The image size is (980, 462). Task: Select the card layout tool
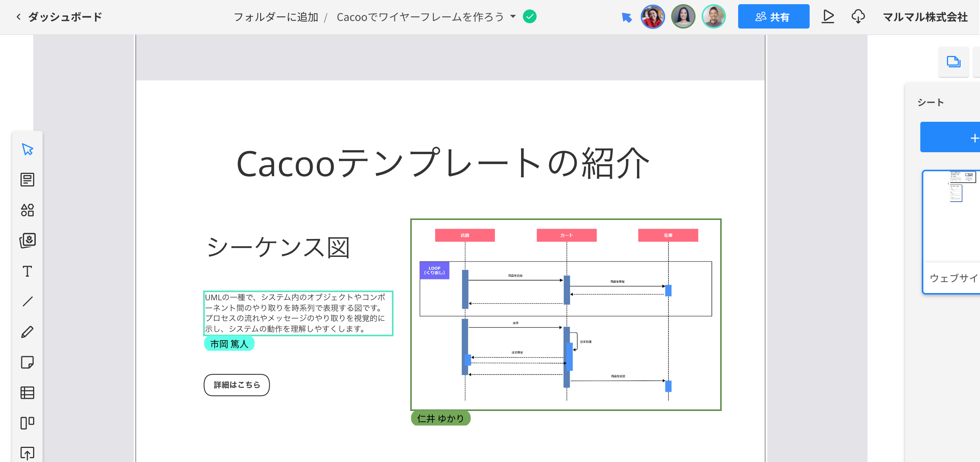27,423
